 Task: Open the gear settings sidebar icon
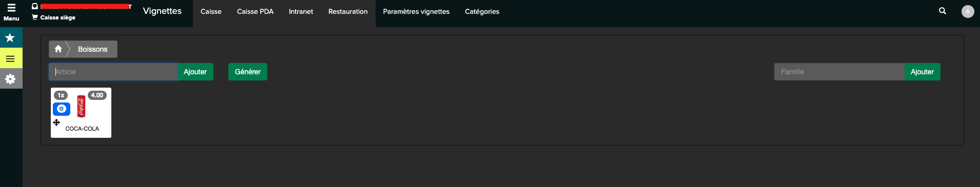(x=11, y=79)
